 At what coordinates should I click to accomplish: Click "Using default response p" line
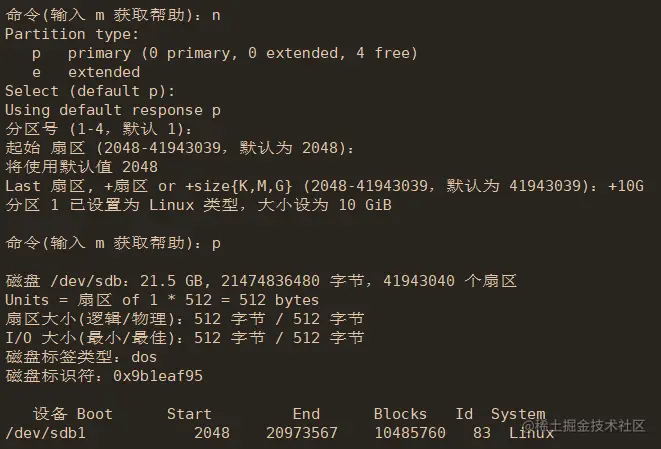point(104,110)
